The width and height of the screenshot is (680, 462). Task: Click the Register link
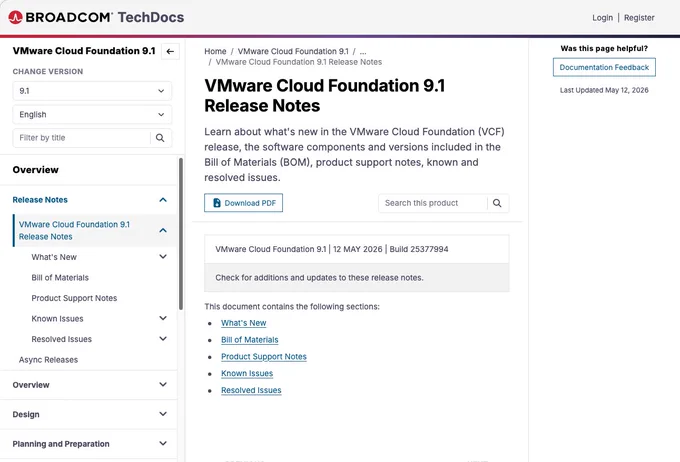point(639,18)
